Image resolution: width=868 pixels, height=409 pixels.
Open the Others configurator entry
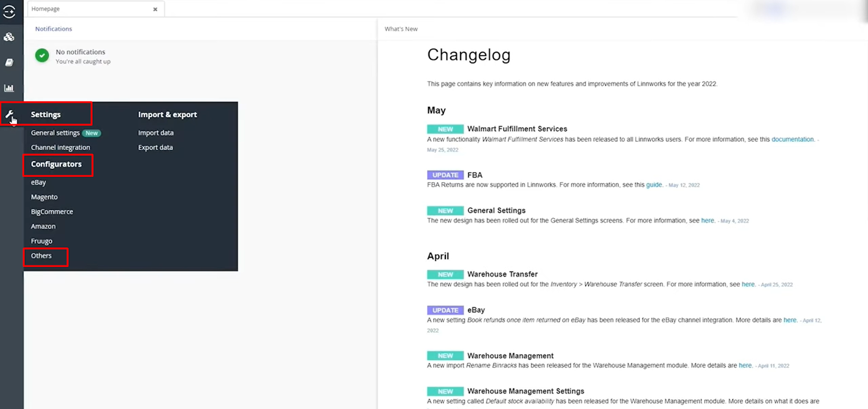(x=41, y=256)
